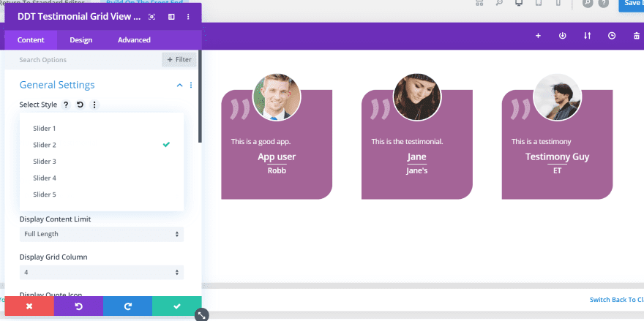
Task: Click the zoom magnifier icon in top toolbar
Action: (x=499, y=3)
